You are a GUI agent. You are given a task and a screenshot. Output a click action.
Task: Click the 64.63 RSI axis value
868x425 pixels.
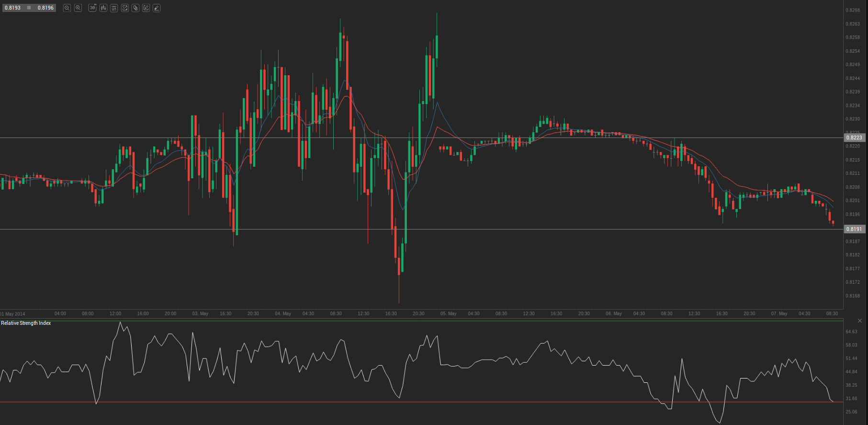852,332
